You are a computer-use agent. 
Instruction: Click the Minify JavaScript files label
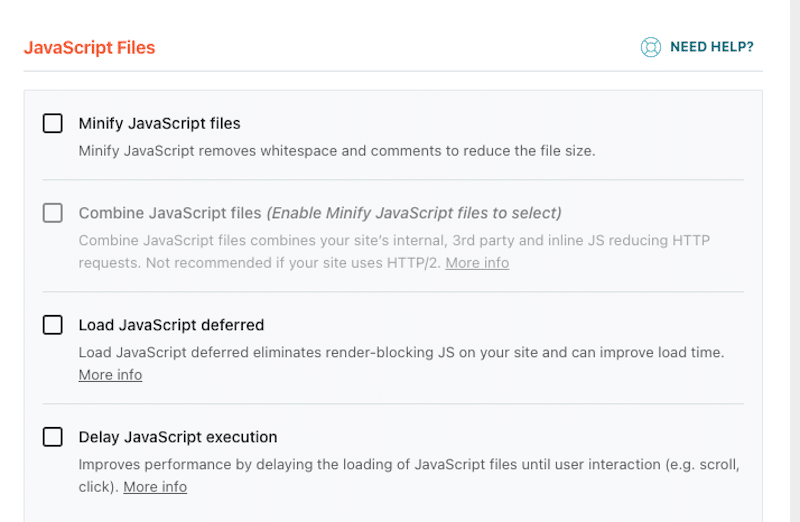[x=159, y=123]
